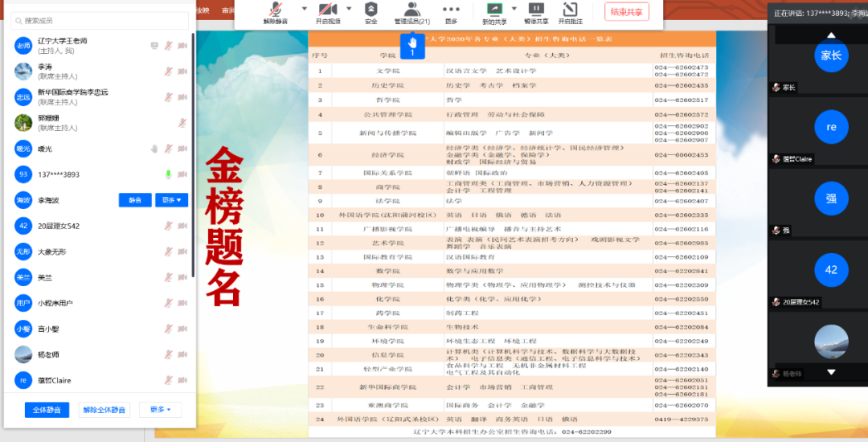
Task: Click the member list vertical scrollbar
Action: pos(193,161)
